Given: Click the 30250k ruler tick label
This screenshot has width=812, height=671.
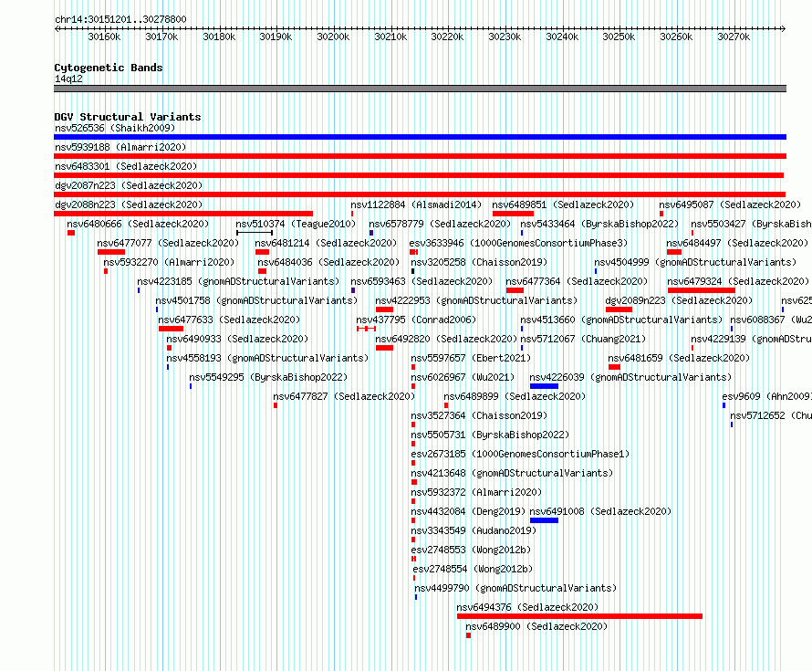Looking at the screenshot, I should (x=619, y=37).
